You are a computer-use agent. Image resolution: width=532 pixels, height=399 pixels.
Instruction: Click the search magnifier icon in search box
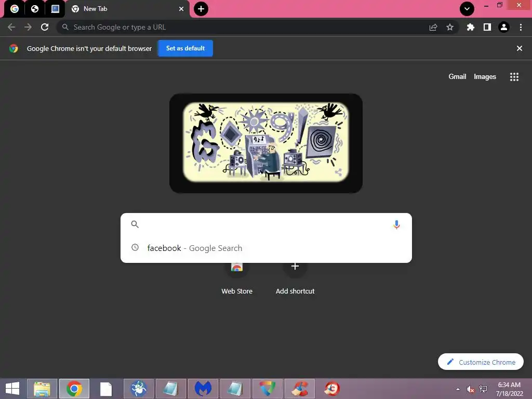[x=135, y=224]
